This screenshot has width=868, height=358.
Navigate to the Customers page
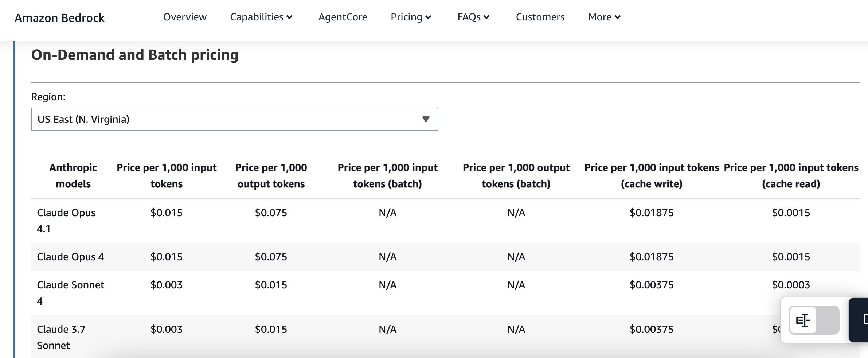click(x=540, y=17)
